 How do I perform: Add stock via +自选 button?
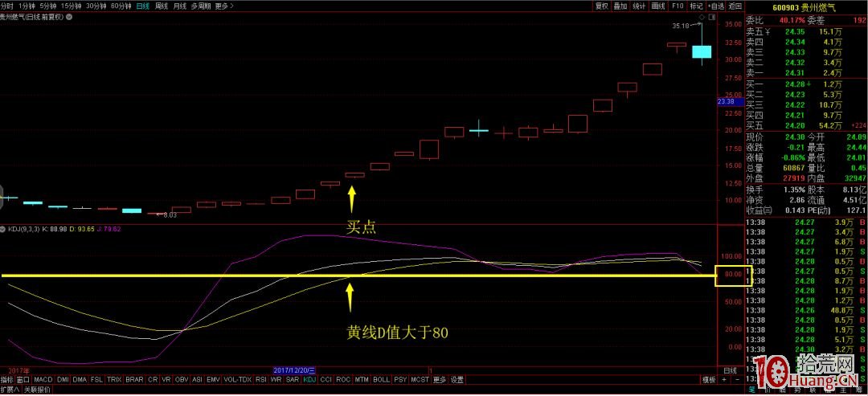tap(715, 6)
